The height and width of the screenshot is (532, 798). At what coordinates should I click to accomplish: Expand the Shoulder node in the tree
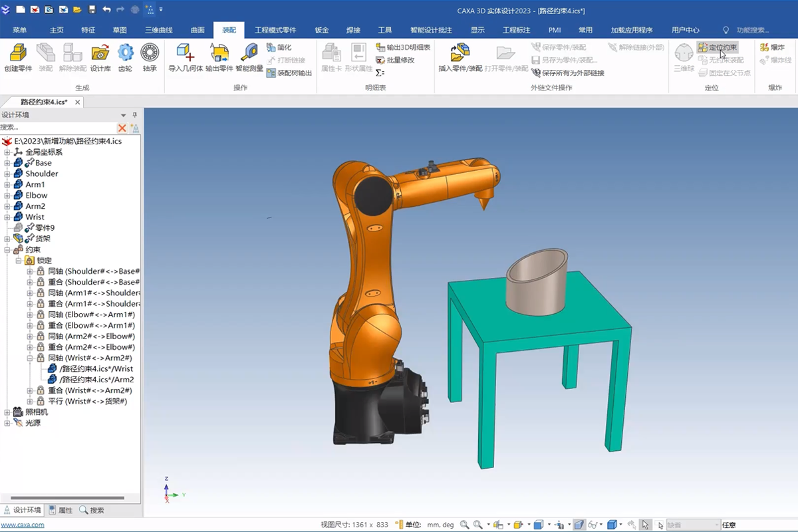[7, 174]
